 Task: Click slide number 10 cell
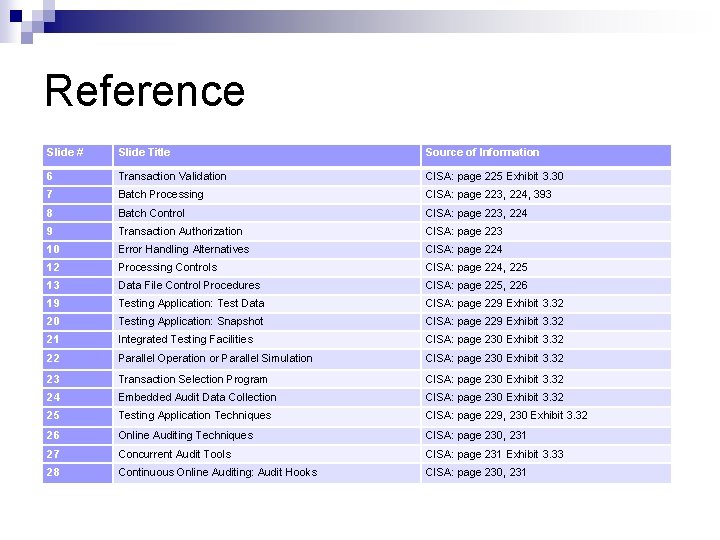(78, 250)
